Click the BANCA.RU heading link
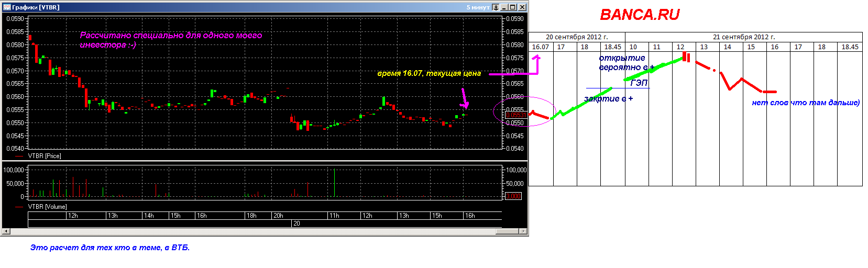Viewport: 868px width, 268px height. [x=639, y=15]
